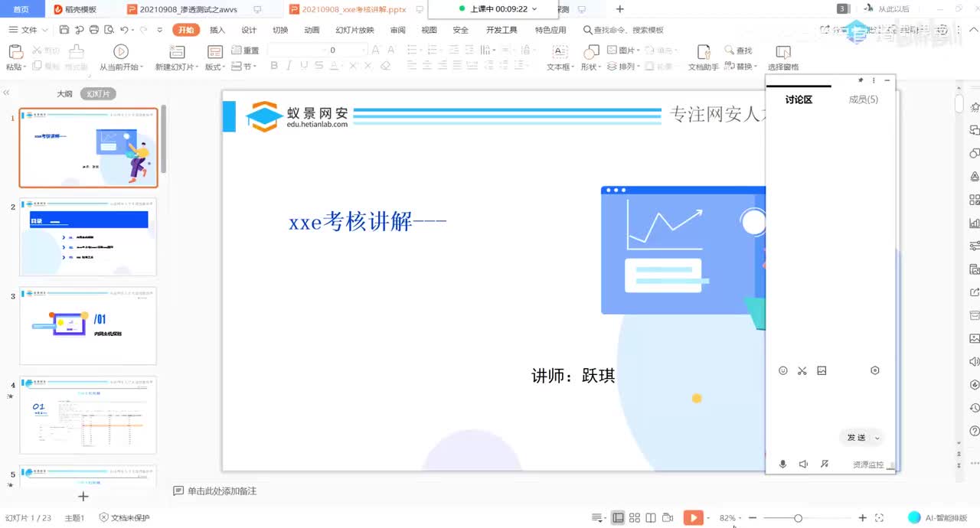Click the Save icon in quick access toolbar

pos(64,30)
